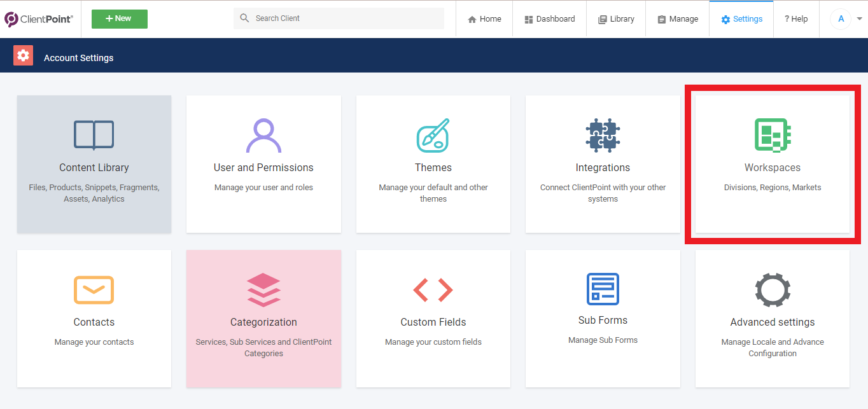
Task: Open the Help menu
Action: pyautogui.click(x=795, y=19)
